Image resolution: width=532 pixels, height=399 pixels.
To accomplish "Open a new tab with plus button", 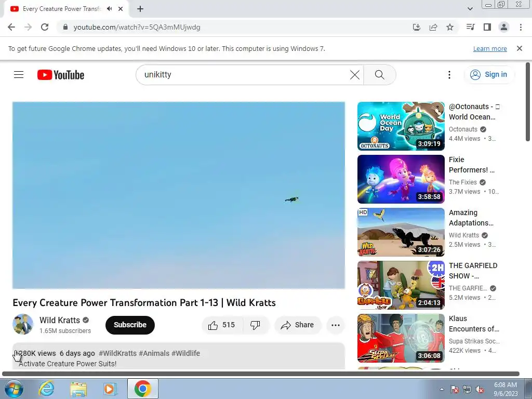I will point(140,9).
